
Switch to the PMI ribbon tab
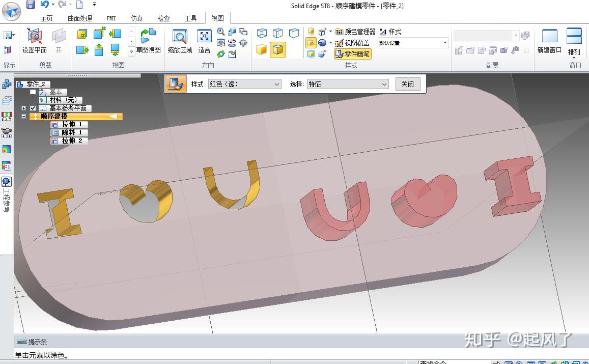coord(111,18)
